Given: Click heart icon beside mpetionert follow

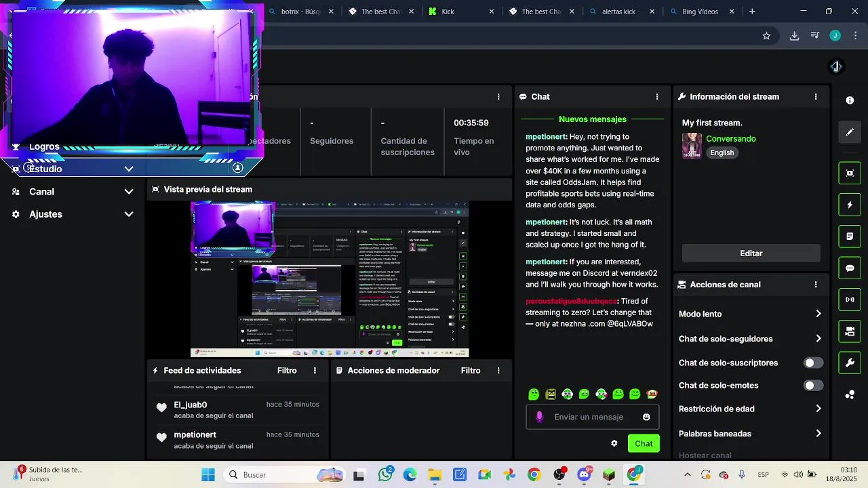Looking at the screenshot, I should 161,438.
